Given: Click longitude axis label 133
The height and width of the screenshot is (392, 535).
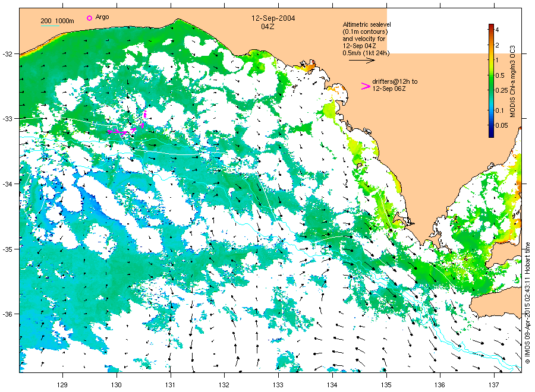Looking at the screenshot, I should (278, 385).
